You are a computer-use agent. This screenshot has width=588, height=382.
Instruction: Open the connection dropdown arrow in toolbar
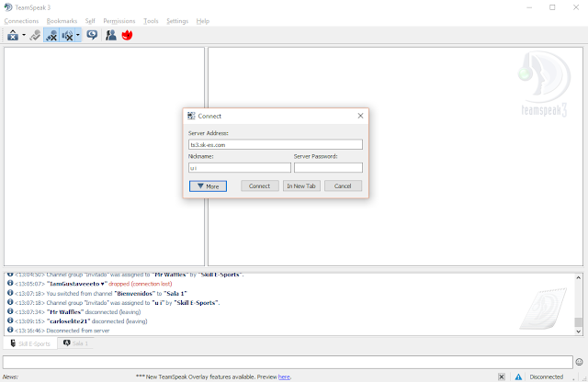point(24,35)
